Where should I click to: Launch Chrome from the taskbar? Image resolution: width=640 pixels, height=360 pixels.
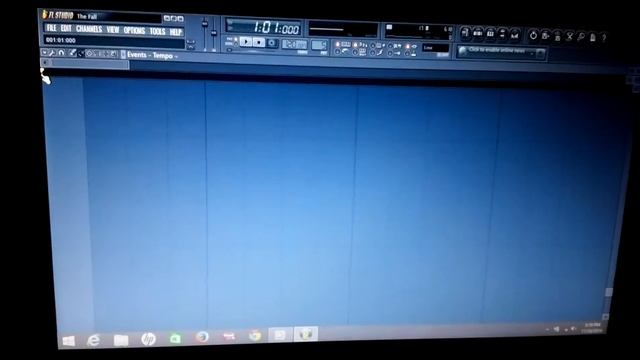point(255,335)
